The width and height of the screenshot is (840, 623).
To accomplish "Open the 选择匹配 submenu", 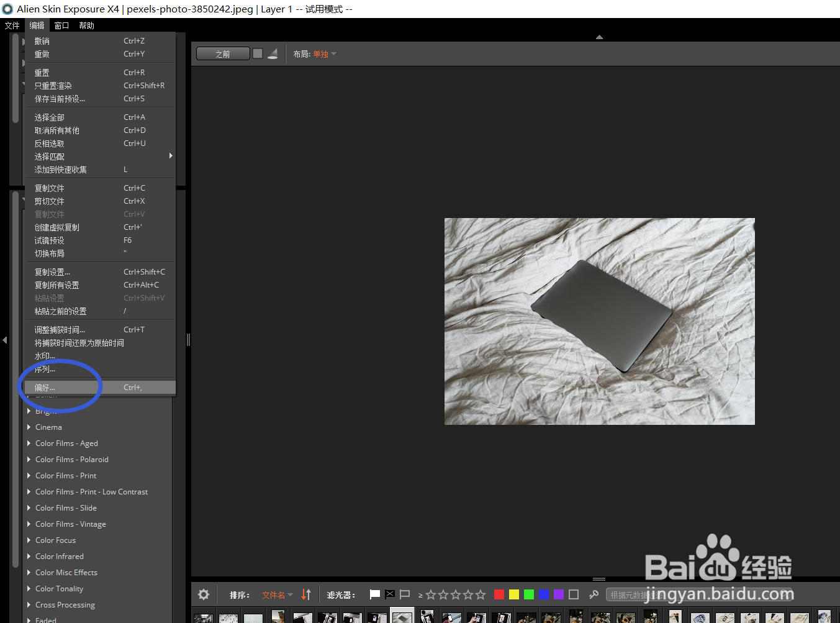I will [x=100, y=157].
